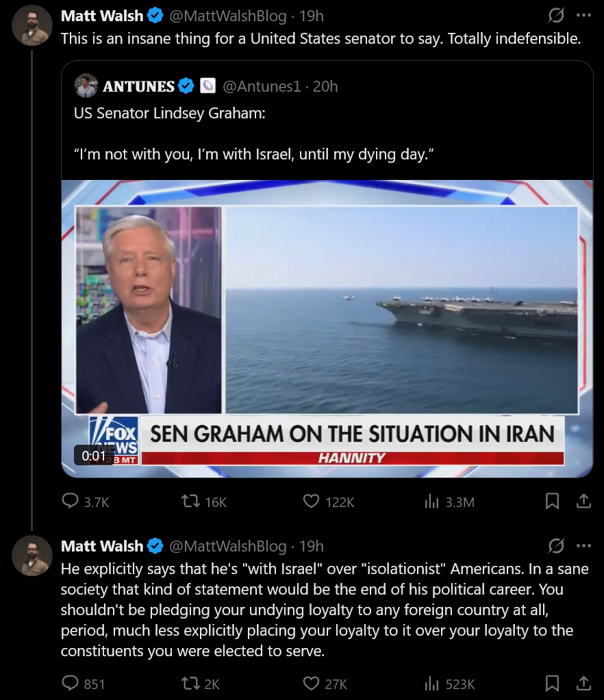Open Matt Walsh avatar on second tweet
The width and height of the screenshot is (604, 700).
[32, 556]
